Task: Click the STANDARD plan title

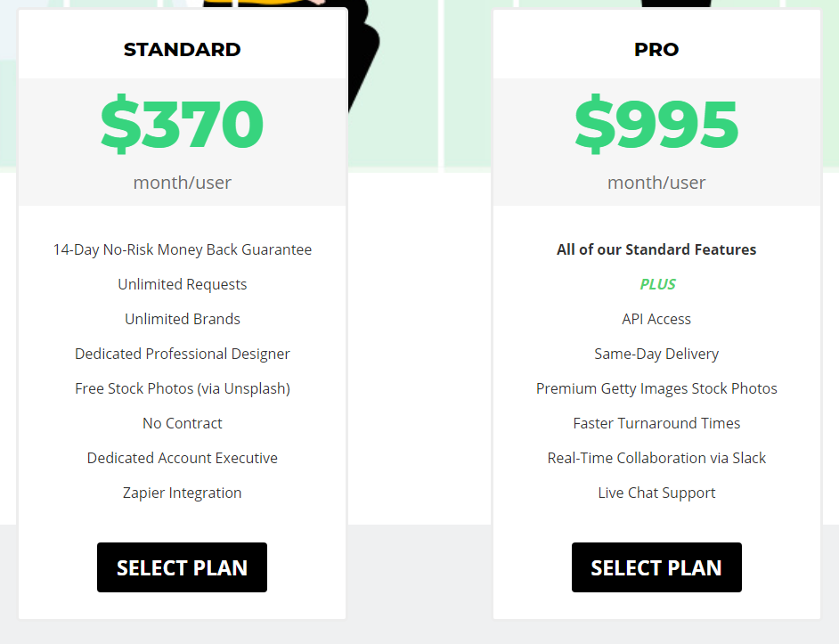Action: point(182,50)
